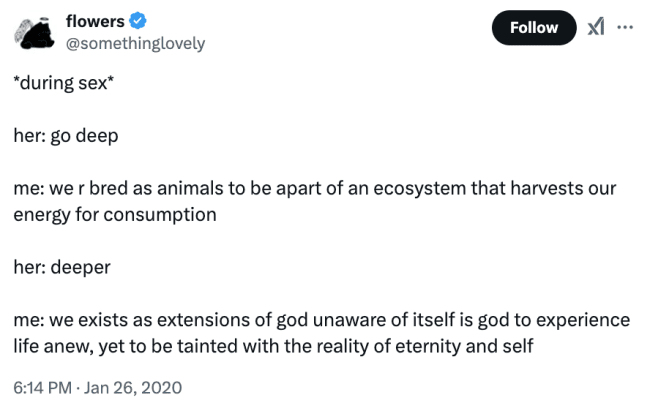Viewport: 650px width, 414px height.
Task: Click the 'her: deeper' line
Action: (x=61, y=267)
